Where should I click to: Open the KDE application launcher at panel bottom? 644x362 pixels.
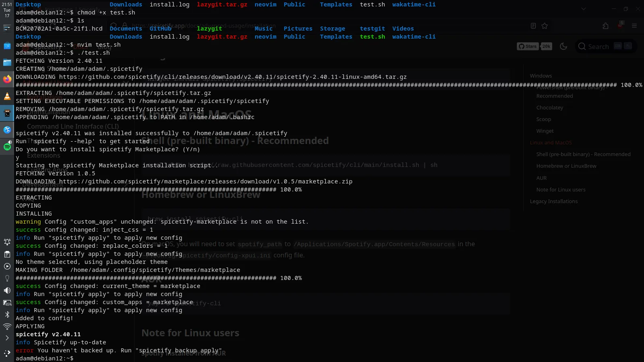(x=7, y=354)
